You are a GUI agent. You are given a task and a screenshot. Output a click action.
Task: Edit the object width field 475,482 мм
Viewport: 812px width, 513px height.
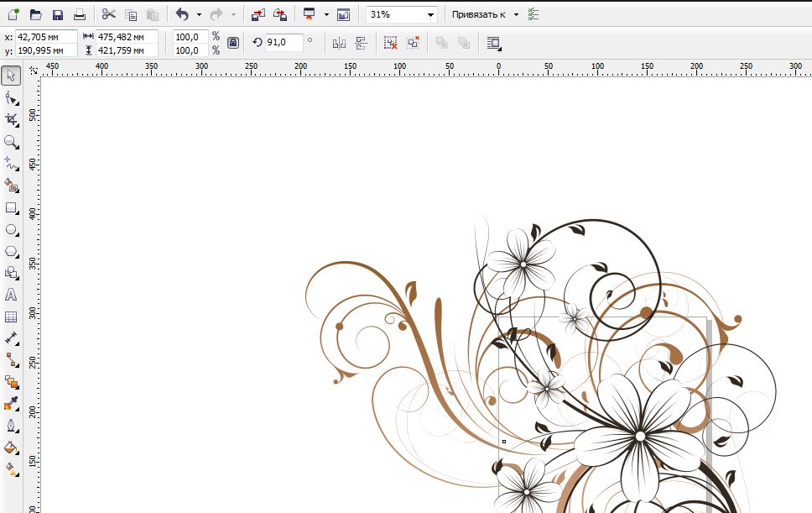click(127, 37)
